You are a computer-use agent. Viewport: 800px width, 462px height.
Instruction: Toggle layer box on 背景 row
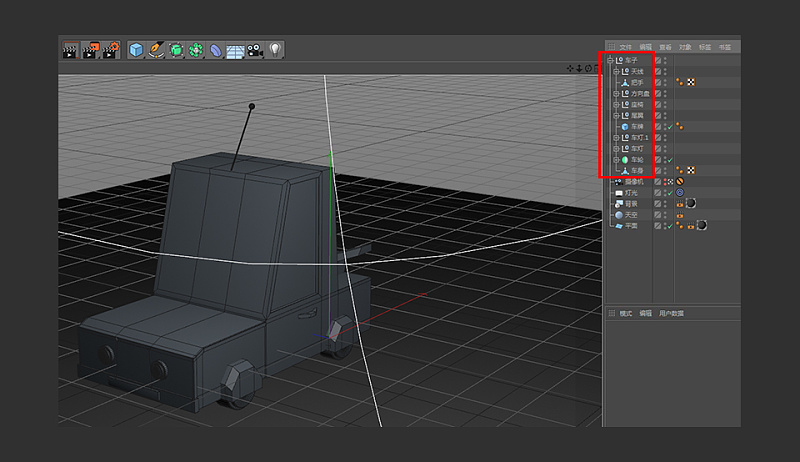coord(658,203)
